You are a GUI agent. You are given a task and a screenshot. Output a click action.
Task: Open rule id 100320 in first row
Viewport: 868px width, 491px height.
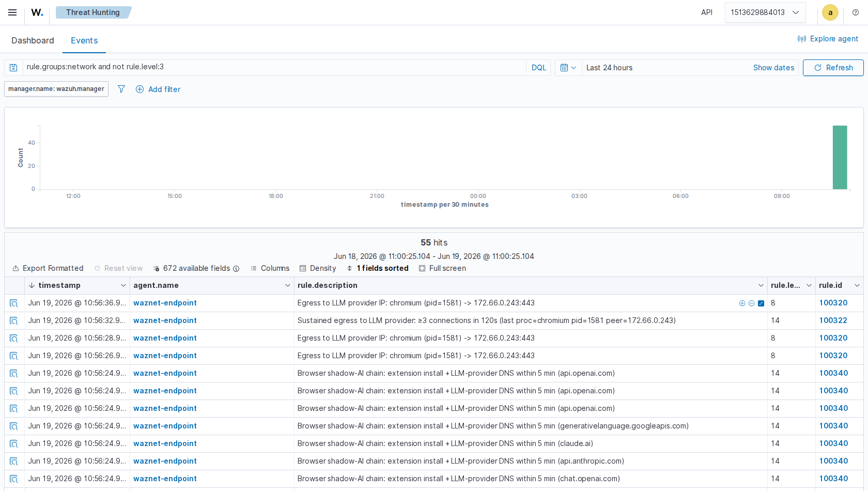833,303
